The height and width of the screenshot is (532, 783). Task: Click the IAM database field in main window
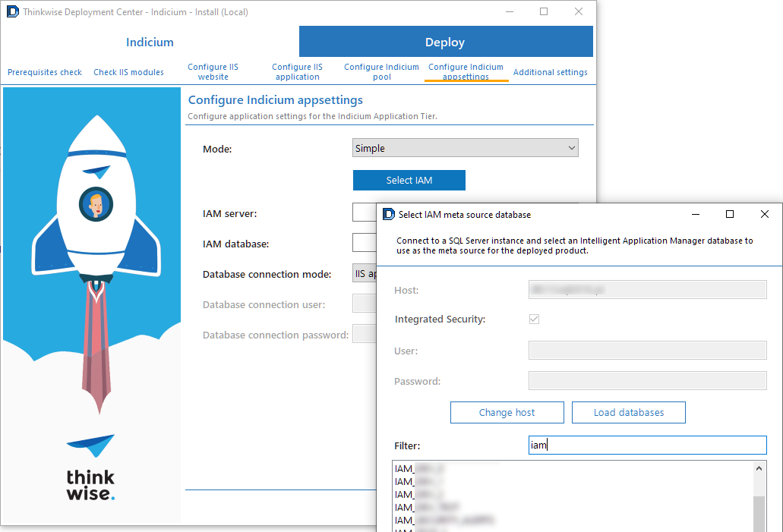365,243
